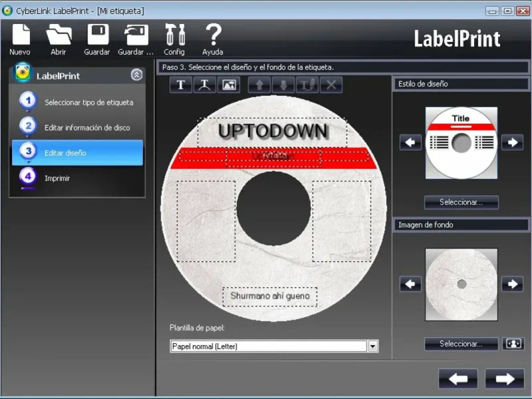Show next background image
The image size is (532, 399).
512,284
